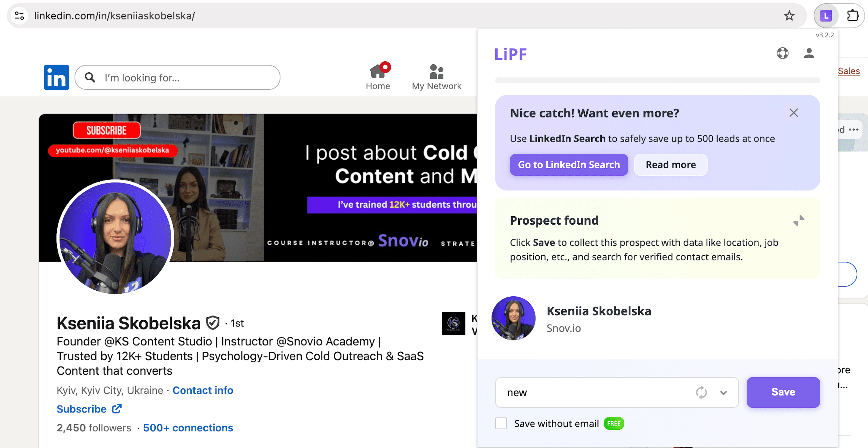Open LiPF help lifebuoy icon
This screenshot has height=448, width=868.
782,53
